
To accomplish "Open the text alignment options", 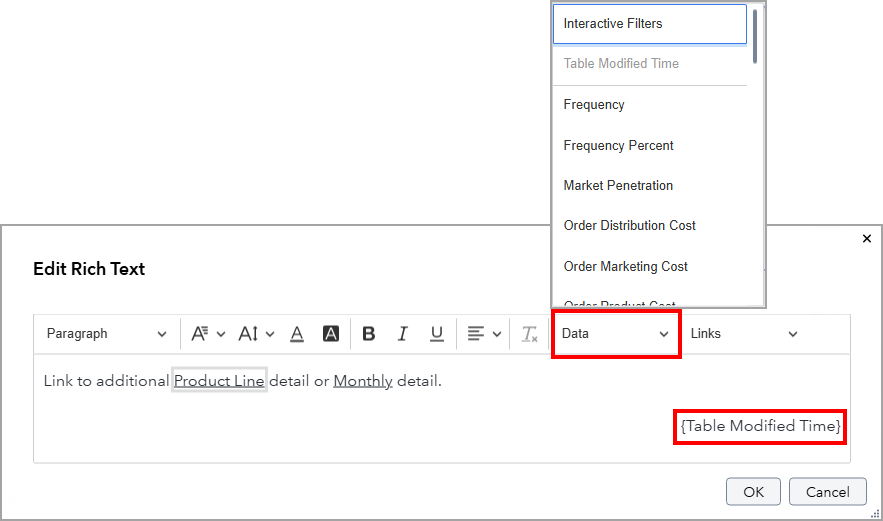I will (484, 334).
